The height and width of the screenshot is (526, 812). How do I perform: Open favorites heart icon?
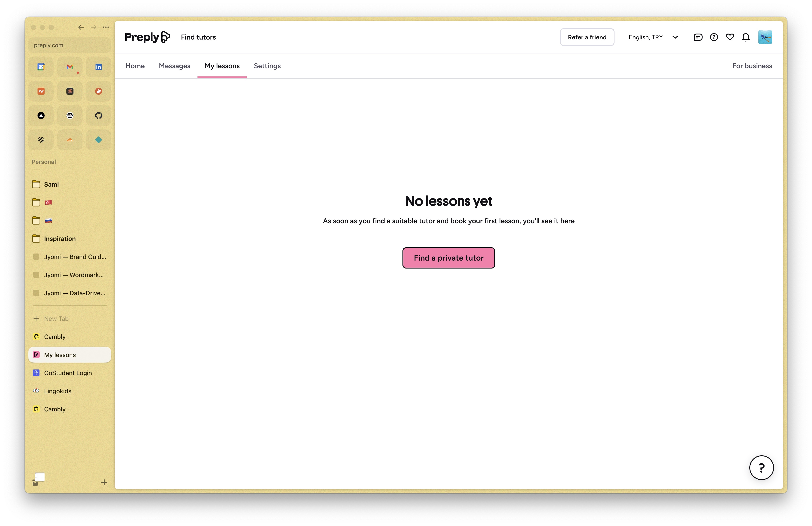click(730, 37)
